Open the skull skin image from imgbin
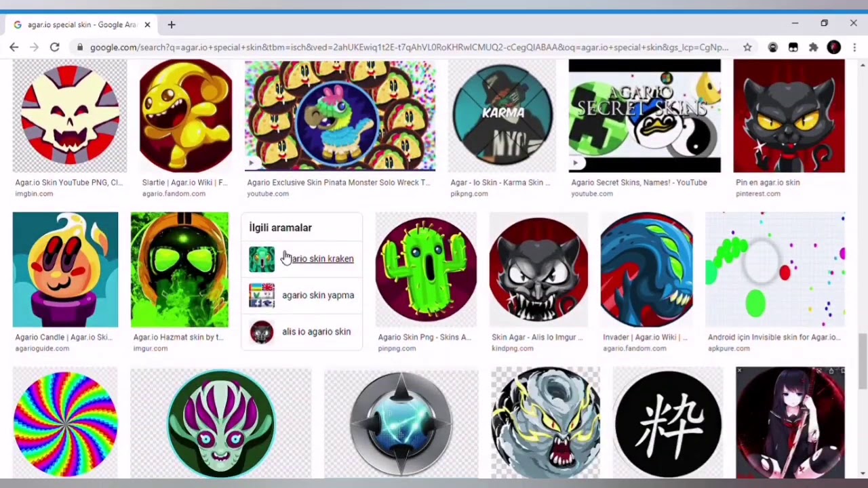Screen dimensions: 868x488 coord(70,116)
